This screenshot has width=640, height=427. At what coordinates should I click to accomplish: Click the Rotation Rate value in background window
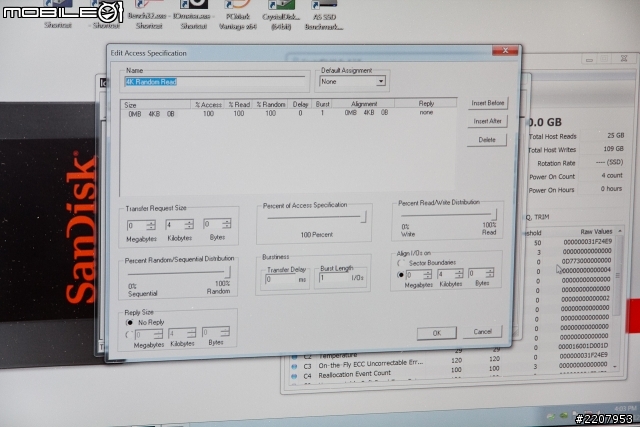coord(609,162)
